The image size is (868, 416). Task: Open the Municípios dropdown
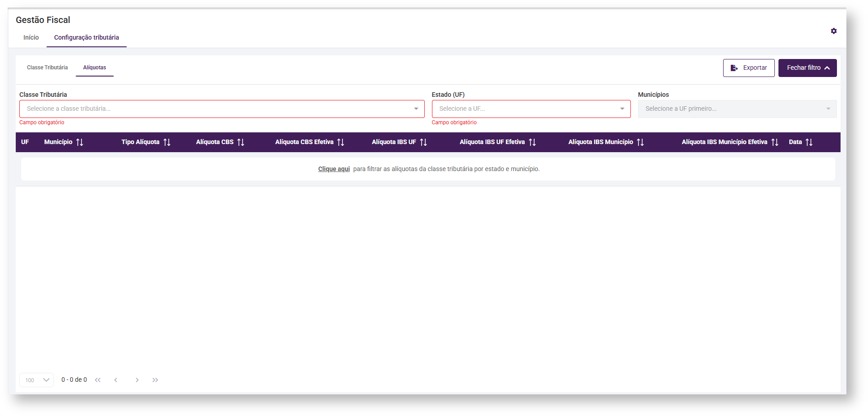click(737, 109)
